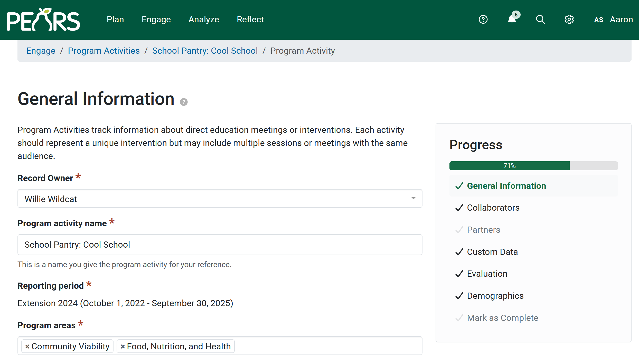This screenshot has height=364, width=639.
Task: Click the Community Viability tag label
Action: click(x=70, y=346)
